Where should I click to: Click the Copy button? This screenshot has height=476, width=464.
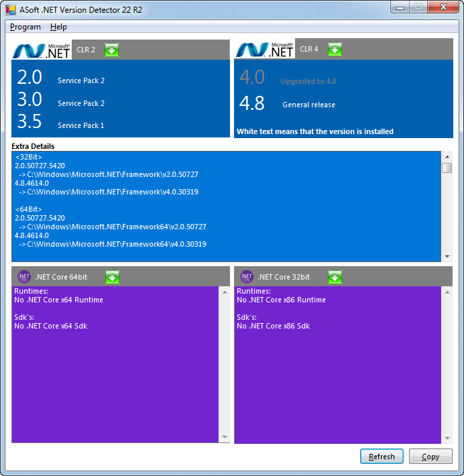coord(430,457)
